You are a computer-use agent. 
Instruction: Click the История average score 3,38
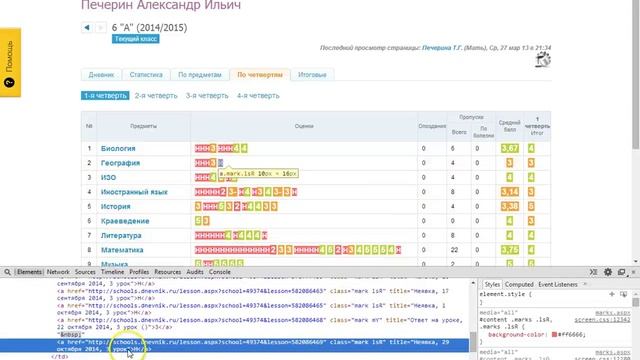tap(509, 207)
